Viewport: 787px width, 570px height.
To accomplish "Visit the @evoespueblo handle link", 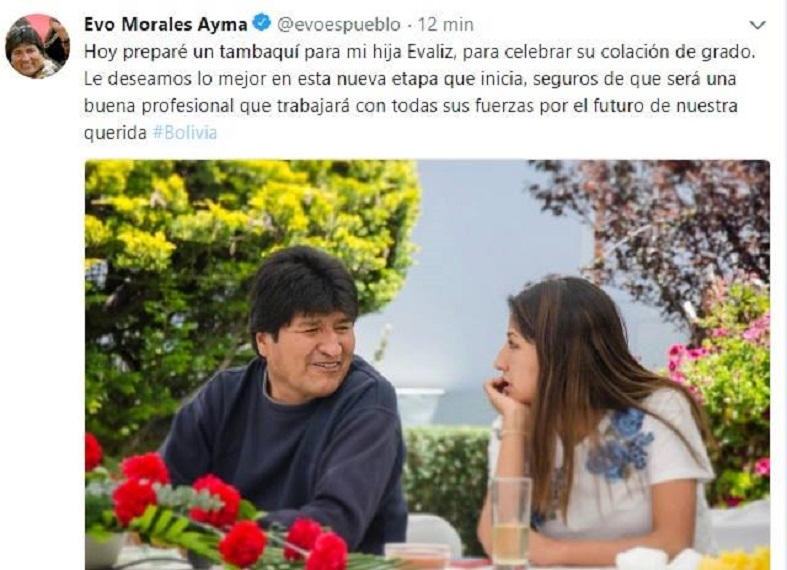I will [x=339, y=25].
